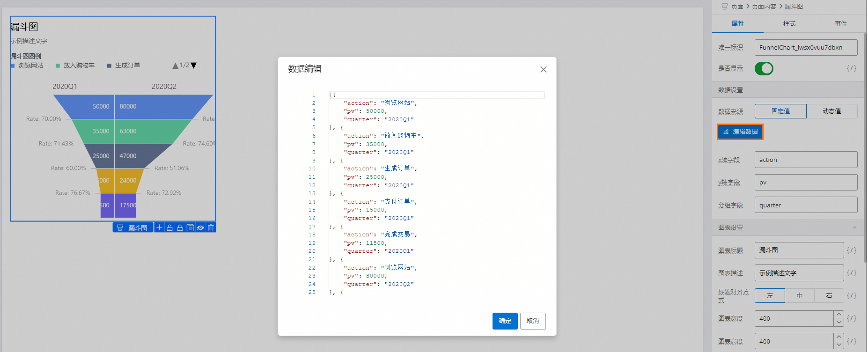Click the {/} binding icon beside 图表标题
This screenshot has width=868, height=352.
(851, 250)
